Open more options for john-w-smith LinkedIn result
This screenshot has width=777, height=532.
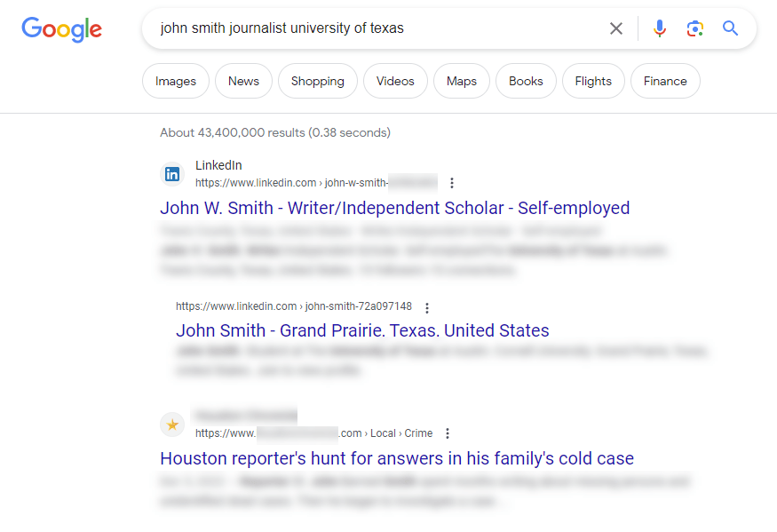[x=452, y=183]
